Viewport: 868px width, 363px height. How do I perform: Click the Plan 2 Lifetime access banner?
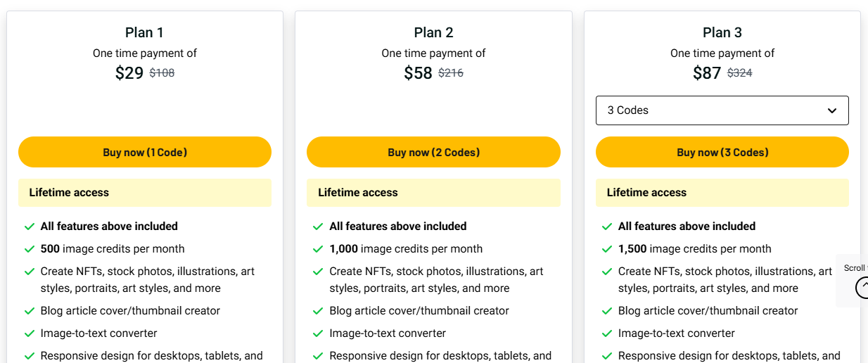(x=433, y=193)
